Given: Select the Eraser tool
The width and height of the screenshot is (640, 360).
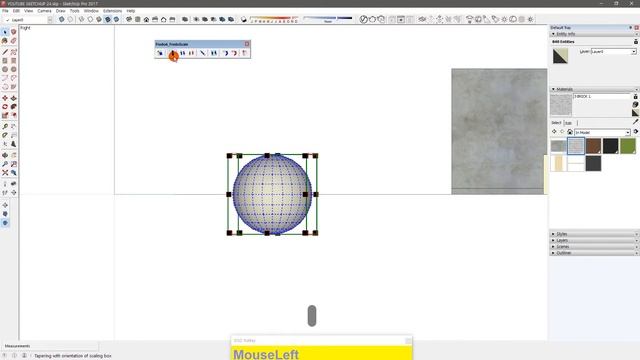Looking at the screenshot, I should tap(13, 41).
